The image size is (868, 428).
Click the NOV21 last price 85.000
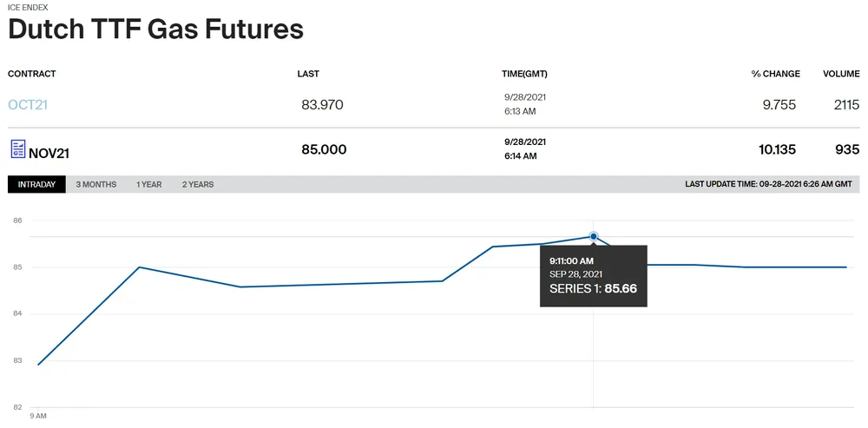(323, 149)
